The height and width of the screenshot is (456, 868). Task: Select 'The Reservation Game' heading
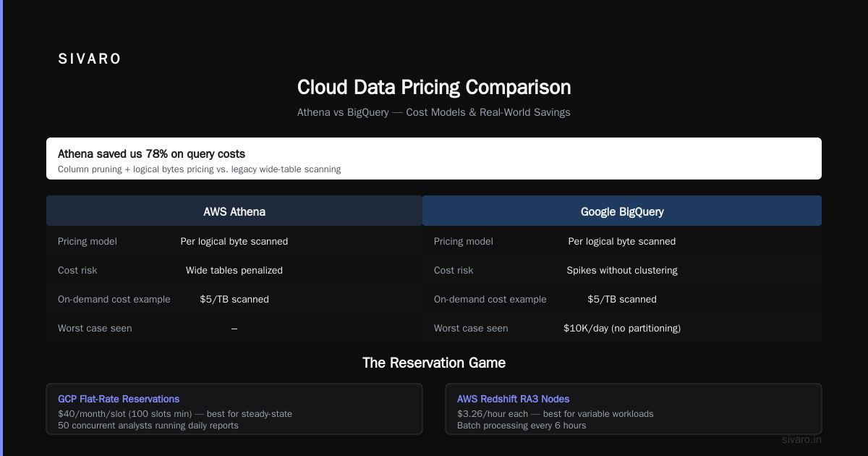[434, 363]
